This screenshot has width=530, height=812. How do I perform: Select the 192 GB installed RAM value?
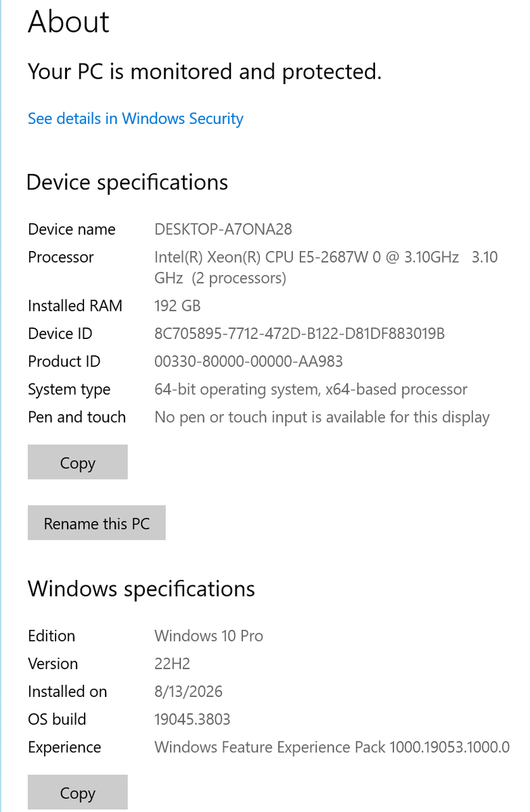pos(177,306)
